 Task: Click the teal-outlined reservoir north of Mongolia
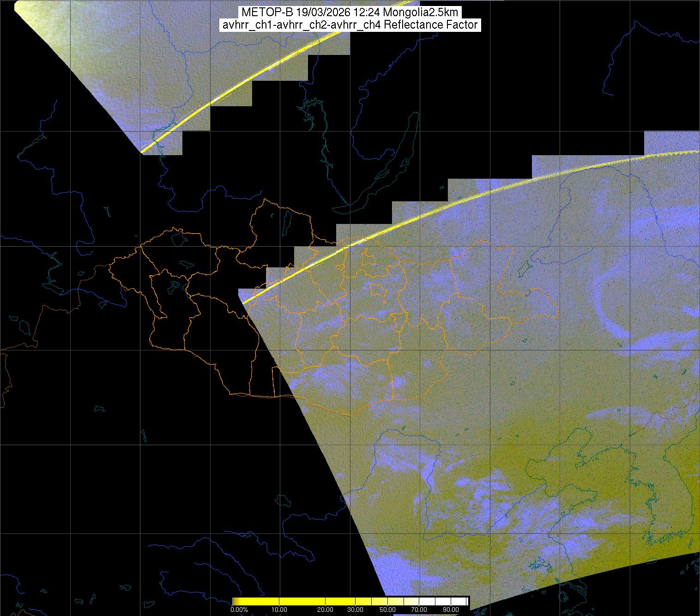pyautogui.click(x=326, y=139)
